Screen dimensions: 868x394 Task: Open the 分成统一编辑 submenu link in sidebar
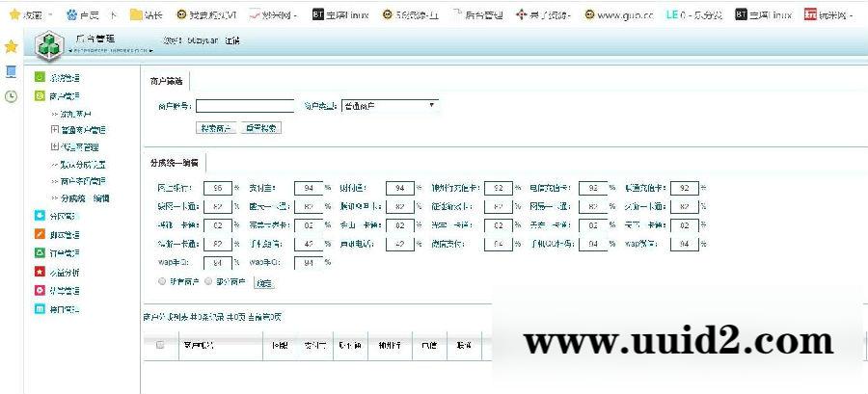[84, 197]
